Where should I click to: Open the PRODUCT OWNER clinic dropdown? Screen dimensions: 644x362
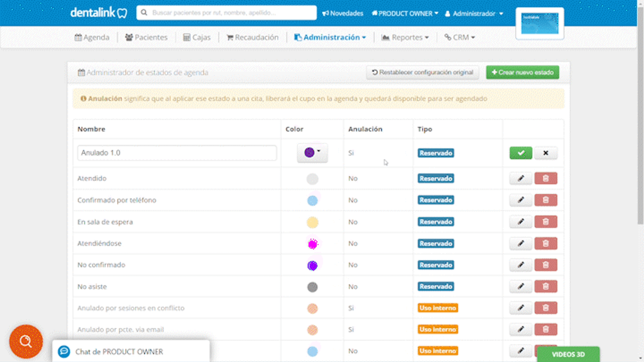pos(405,13)
